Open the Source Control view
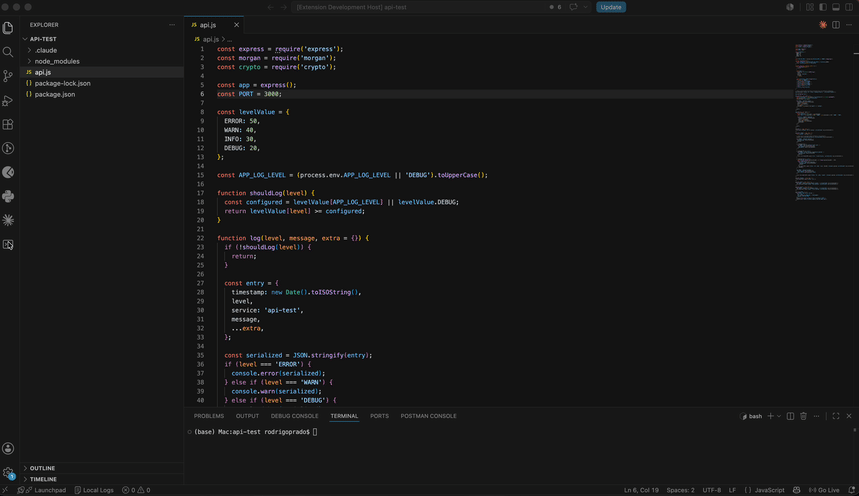The width and height of the screenshot is (859, 496). click(8, 76)
